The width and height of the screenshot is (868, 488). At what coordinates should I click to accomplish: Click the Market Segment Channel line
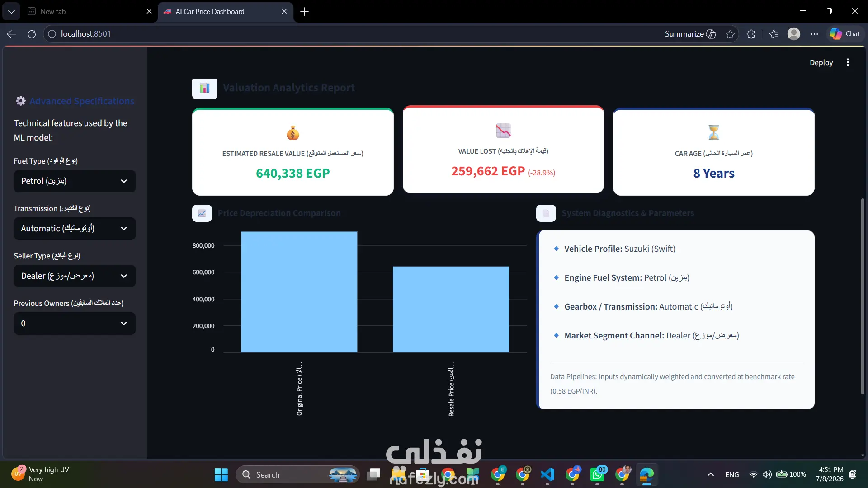pyautogui.click(x=651, y=336)
